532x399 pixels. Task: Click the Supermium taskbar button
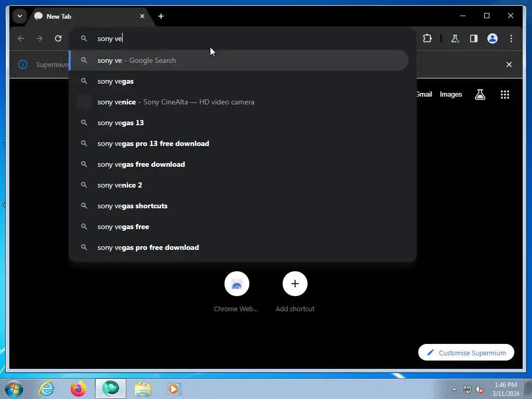coord(111,389)
